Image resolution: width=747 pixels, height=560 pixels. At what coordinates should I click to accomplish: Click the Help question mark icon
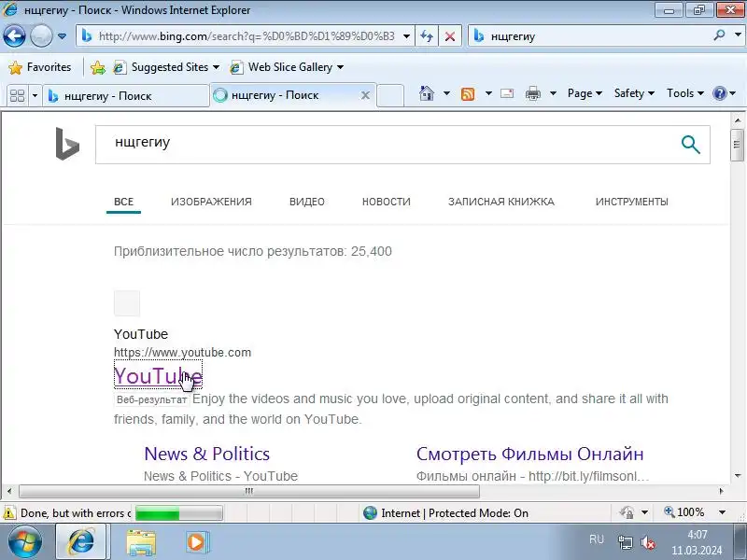[719, 93]
